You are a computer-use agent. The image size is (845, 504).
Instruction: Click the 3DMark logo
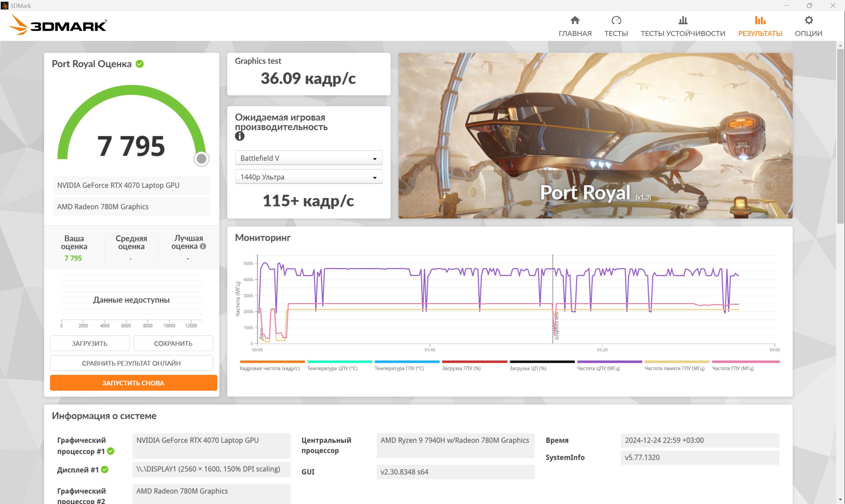click(x=58, y=25)
